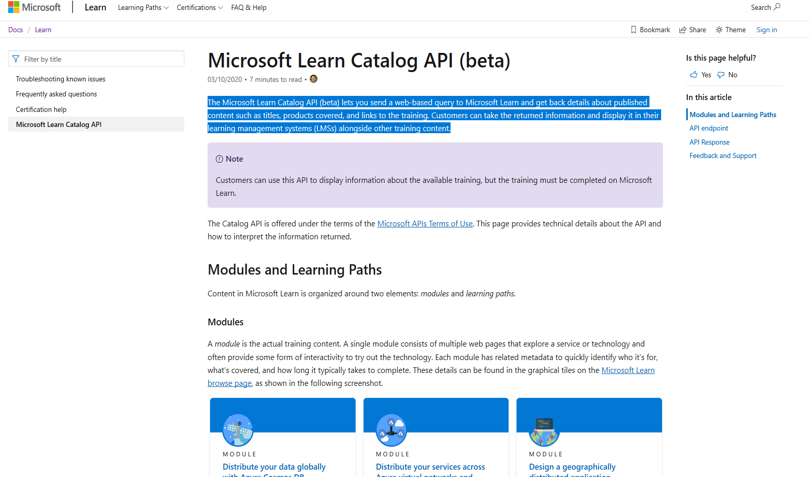Click the Note info icon
The height and width of the screenshot is (477, 810).
point(219,159)
